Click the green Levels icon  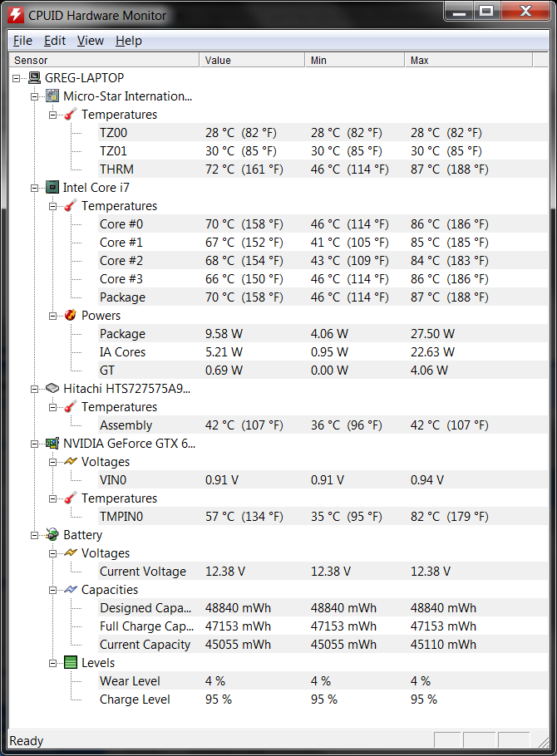coord(71,663)
